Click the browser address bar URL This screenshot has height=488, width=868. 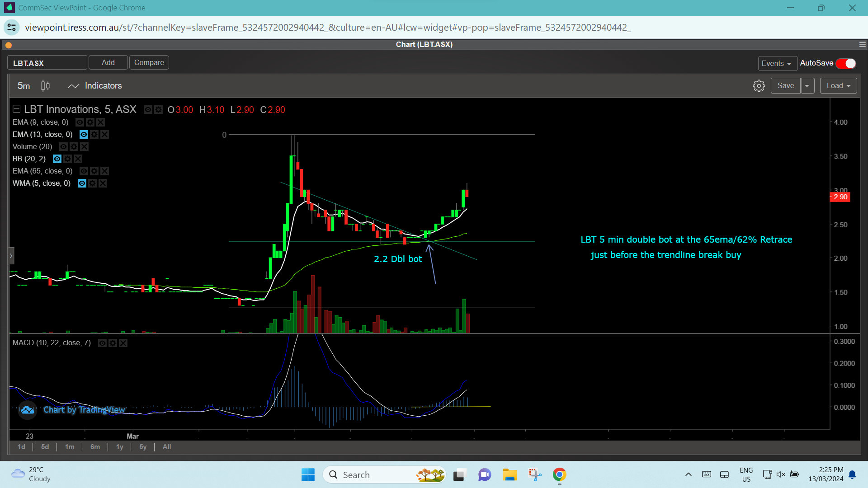(328, 28)
